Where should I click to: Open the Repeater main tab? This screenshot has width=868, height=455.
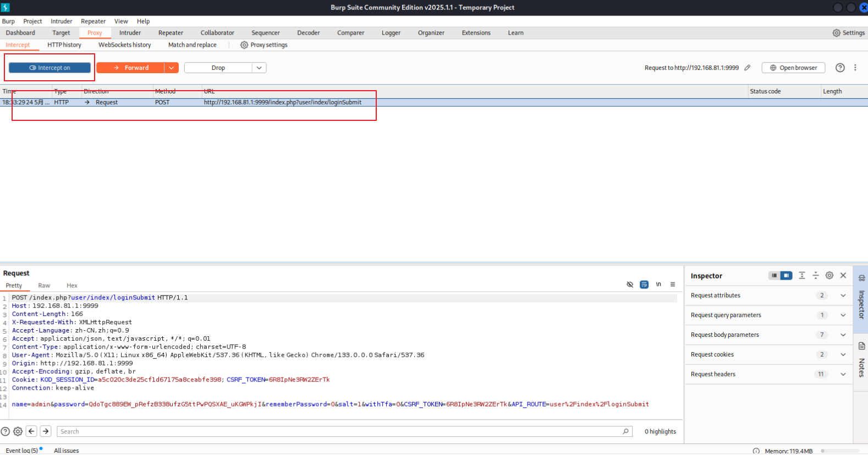171,33
